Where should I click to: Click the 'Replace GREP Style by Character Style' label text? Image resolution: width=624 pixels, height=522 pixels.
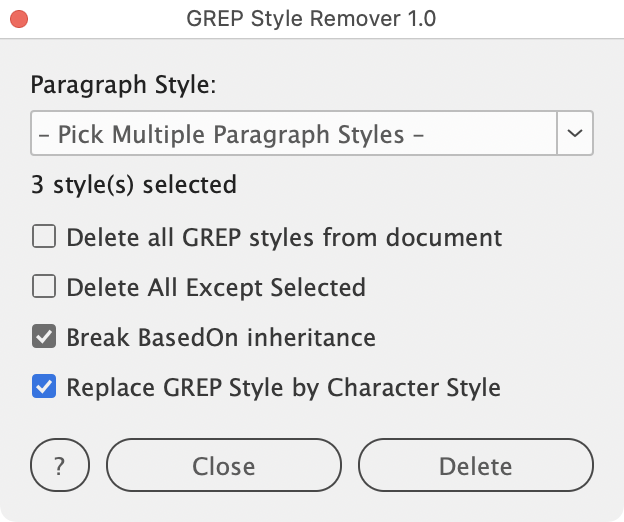(284, 387)
